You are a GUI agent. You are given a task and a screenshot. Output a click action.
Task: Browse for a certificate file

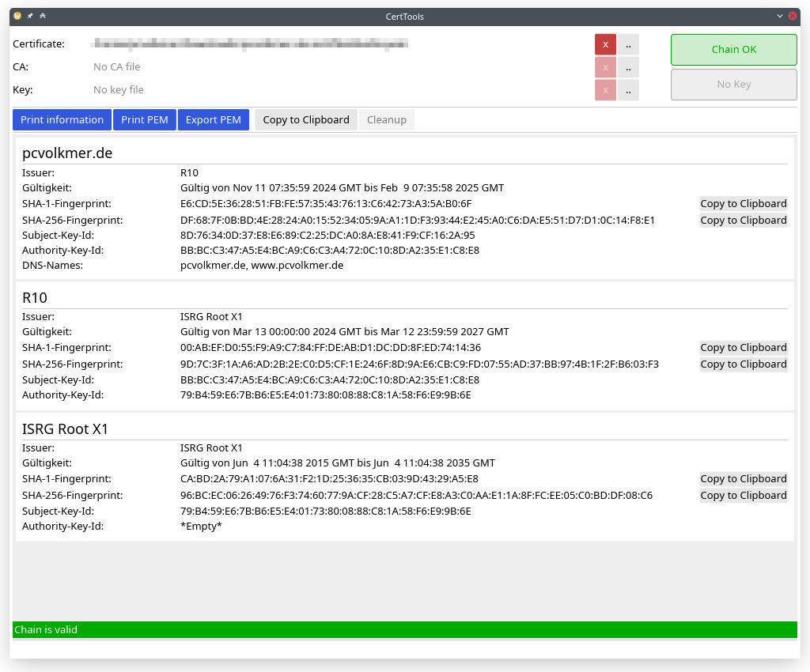coord(628,44)
